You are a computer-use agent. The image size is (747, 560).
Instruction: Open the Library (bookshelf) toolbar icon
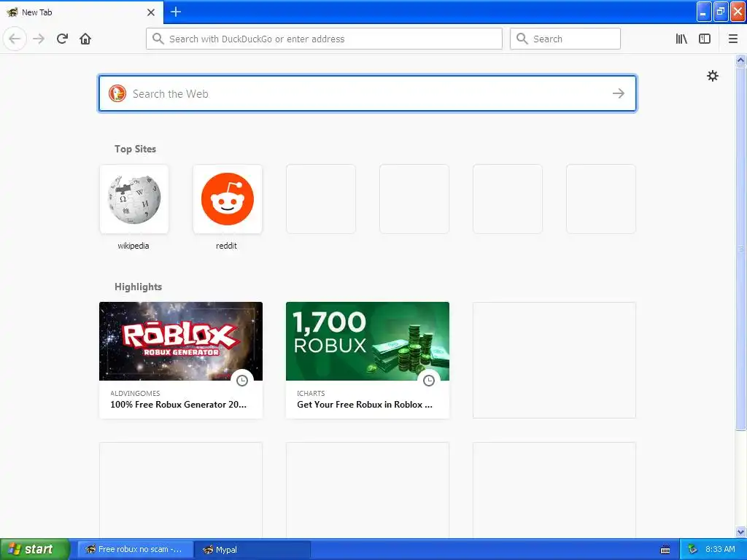coord(681,39)
